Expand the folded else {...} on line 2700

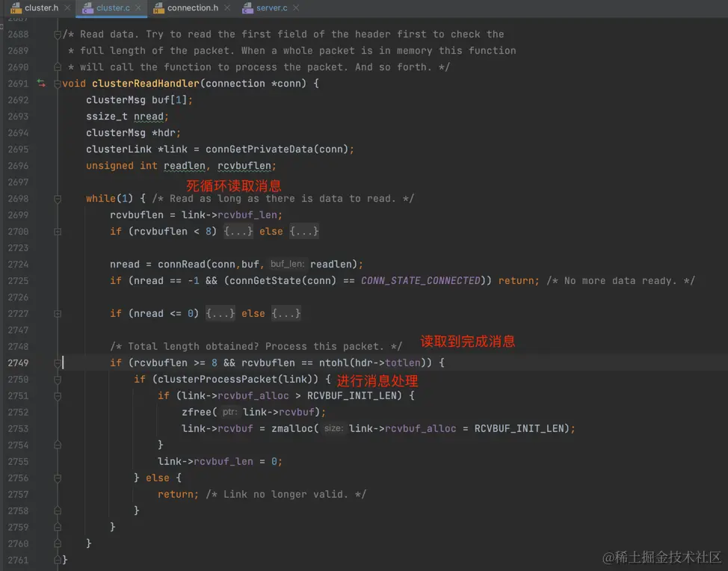304,231
